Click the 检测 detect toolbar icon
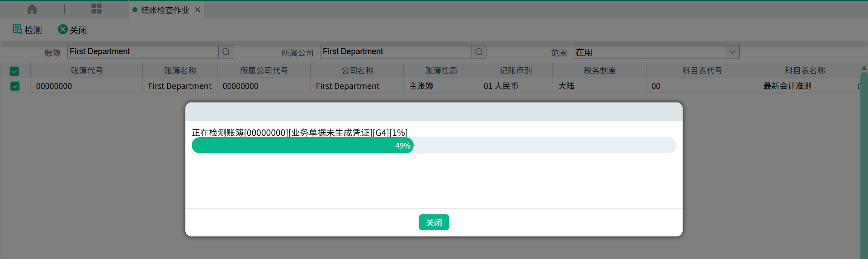Viewport: 868px width, 259px height. point(18,29)
